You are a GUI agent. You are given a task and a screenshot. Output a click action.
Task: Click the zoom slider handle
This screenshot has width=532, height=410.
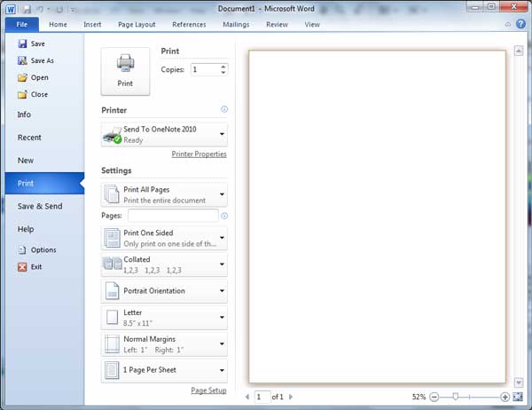pyautogui.click(x=456, y=397)
